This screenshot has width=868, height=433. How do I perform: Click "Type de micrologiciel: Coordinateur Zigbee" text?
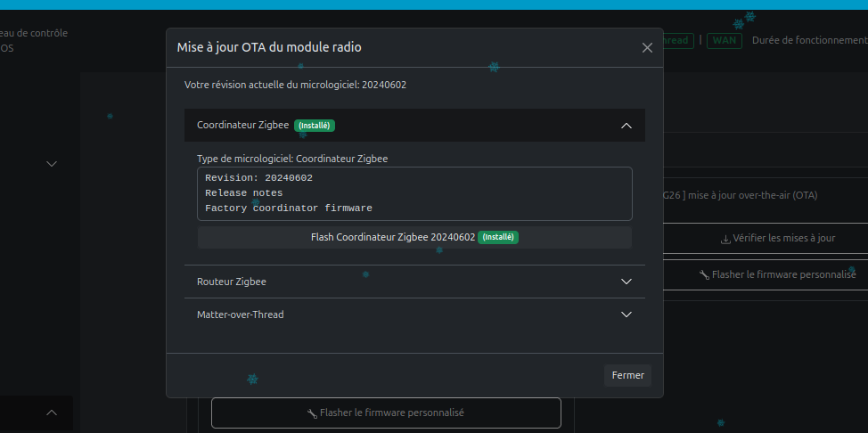click(292, 159)
